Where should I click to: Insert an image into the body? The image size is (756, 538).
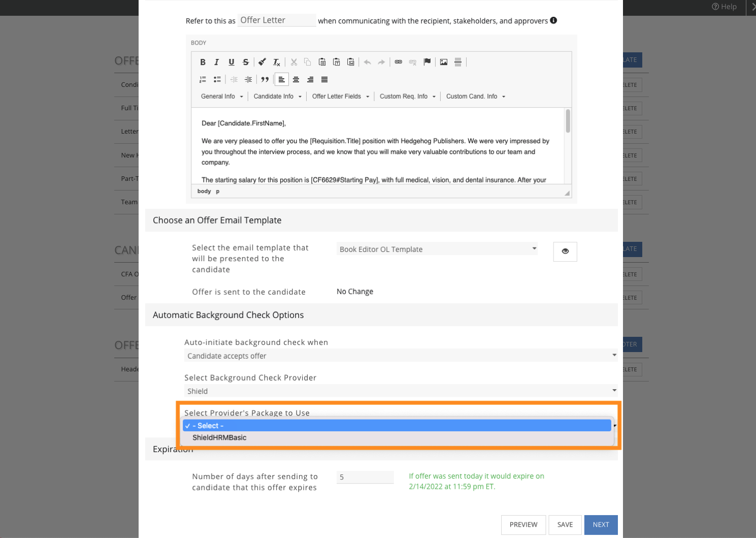click(444, 62)
